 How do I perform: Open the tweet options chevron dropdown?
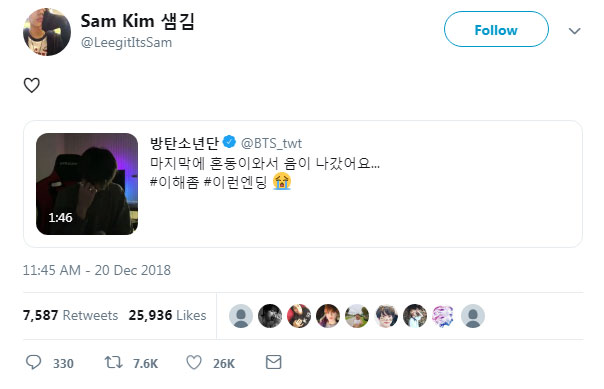pyautogui.click(x=574, y=31)
